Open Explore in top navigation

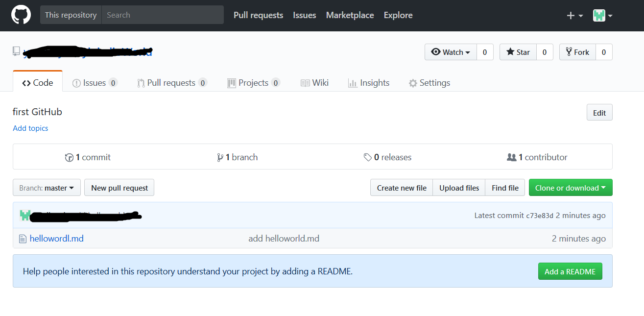point(398,15)
